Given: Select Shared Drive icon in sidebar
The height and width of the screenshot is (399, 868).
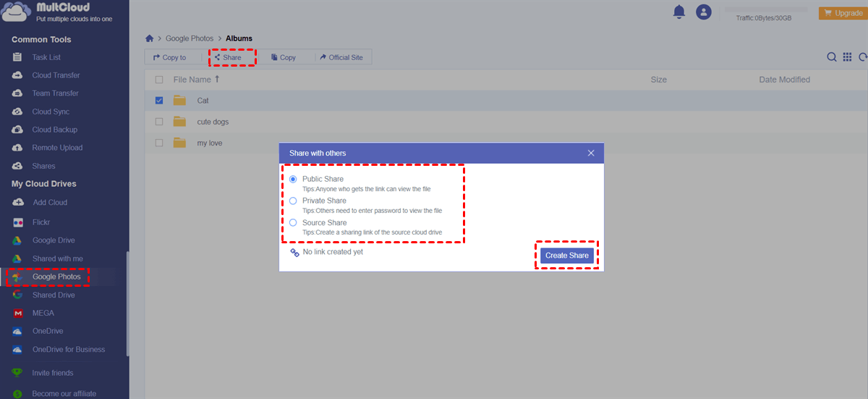Looking at the screenshot, I should (17, 295).
